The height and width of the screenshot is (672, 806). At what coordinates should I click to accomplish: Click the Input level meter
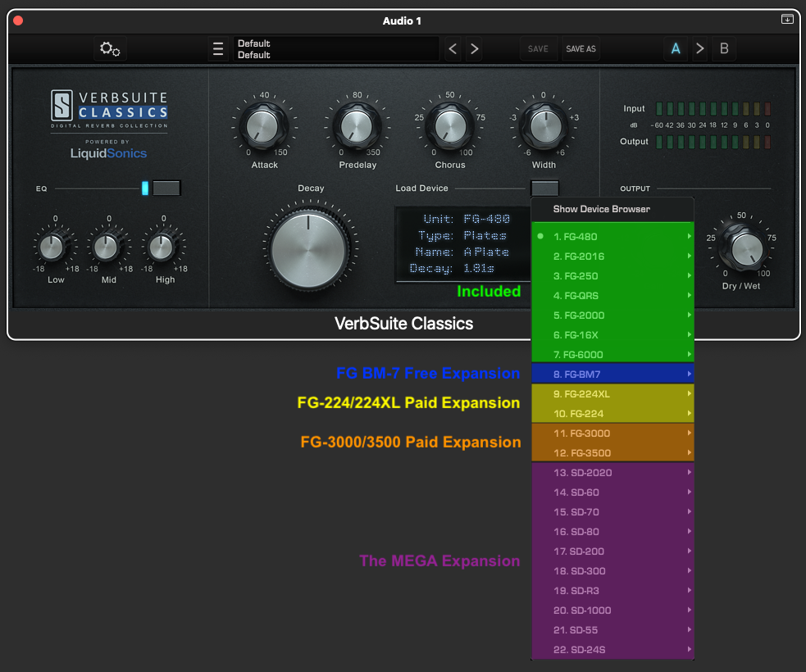pyautogui.click(x=713, y=108)
